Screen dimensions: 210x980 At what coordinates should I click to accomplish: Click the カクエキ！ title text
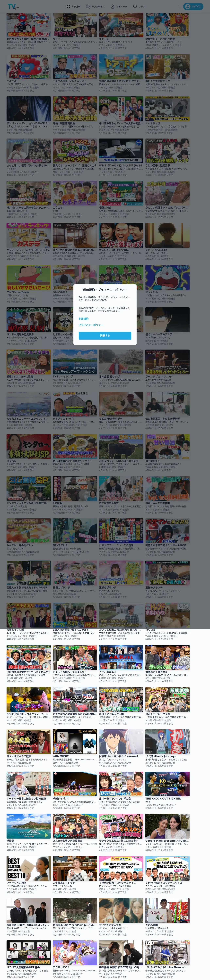pos(59,208)
